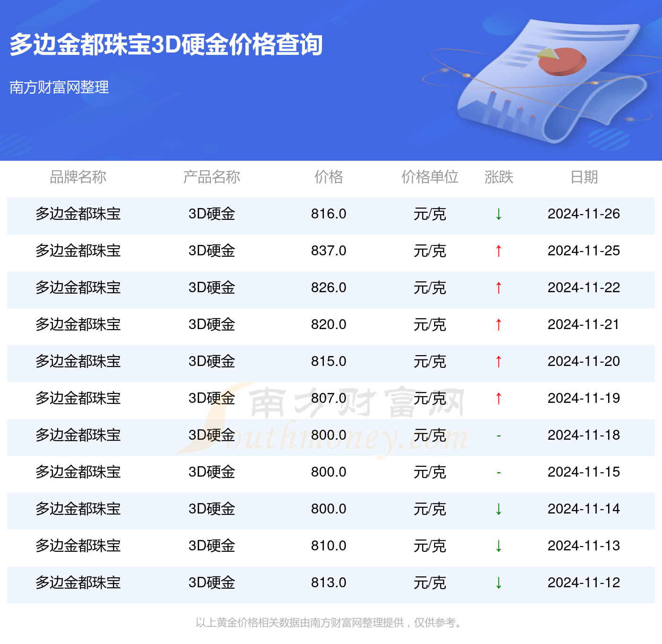662x644 pixels.
Task: Click the red up arrow for 2024-11-25
Action: (498, 251)
